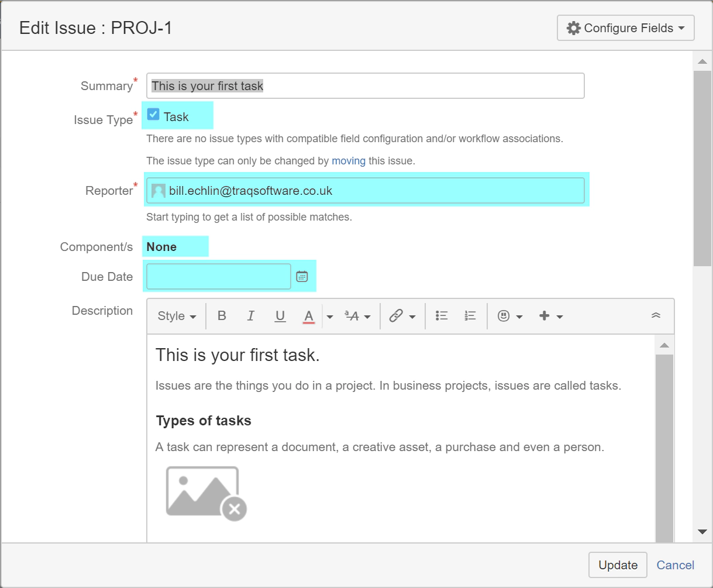Open the Configure Fields dropdown
This screenshot has width=713, height=588.
coord(625,27)
